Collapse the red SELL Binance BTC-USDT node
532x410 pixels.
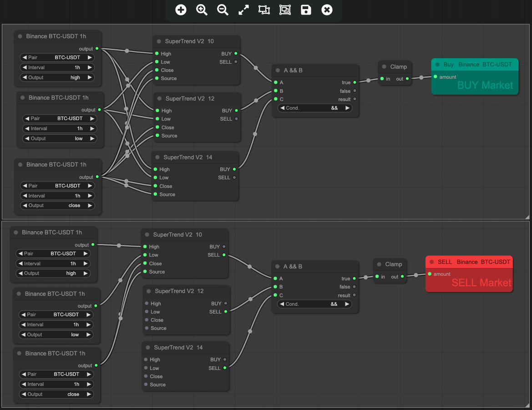431,262
